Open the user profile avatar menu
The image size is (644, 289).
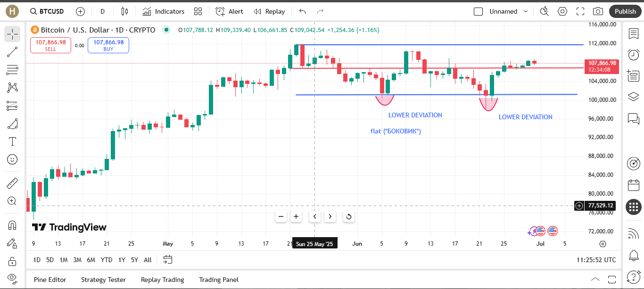pyautogui.click(x=12, y=11)
